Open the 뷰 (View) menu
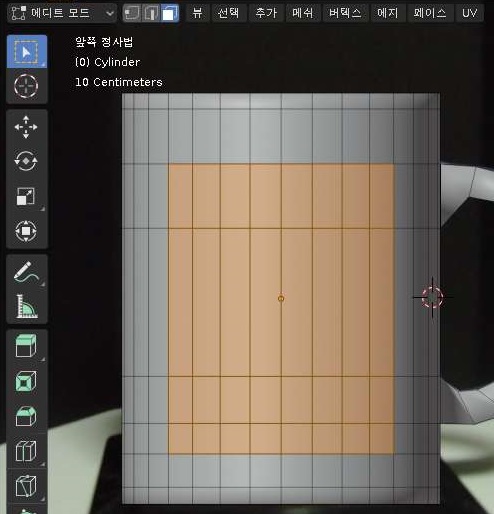This screenshot has width=494, height=514. 198,13
